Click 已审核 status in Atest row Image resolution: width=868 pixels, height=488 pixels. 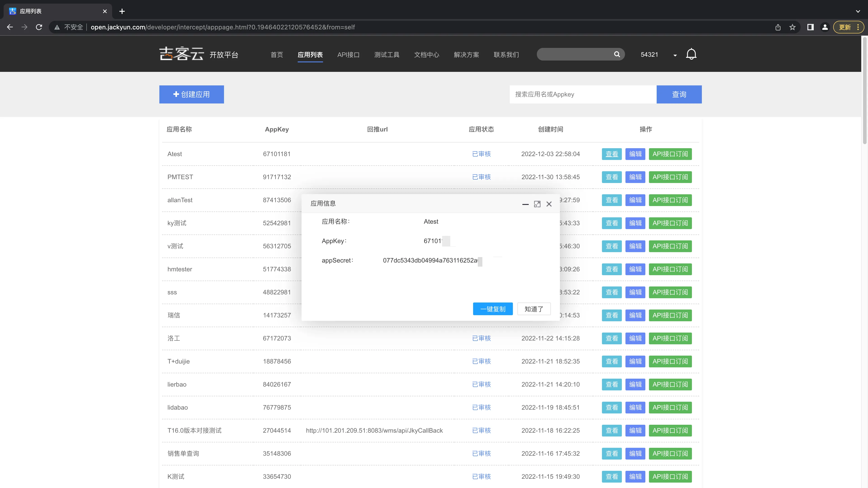coord(481,154)
